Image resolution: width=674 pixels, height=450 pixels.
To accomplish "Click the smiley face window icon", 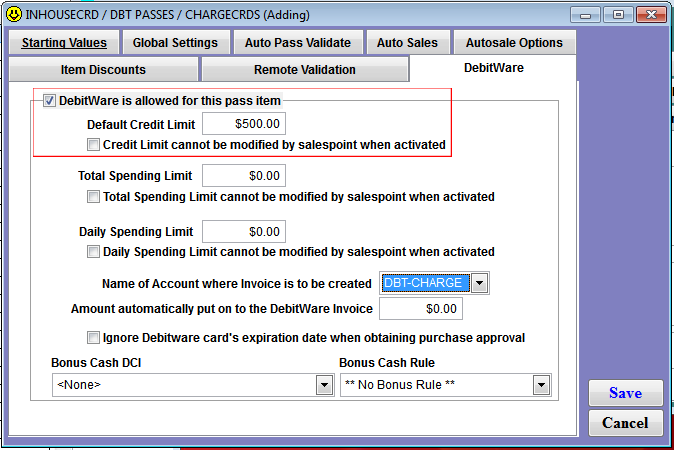I will [14, 14].
